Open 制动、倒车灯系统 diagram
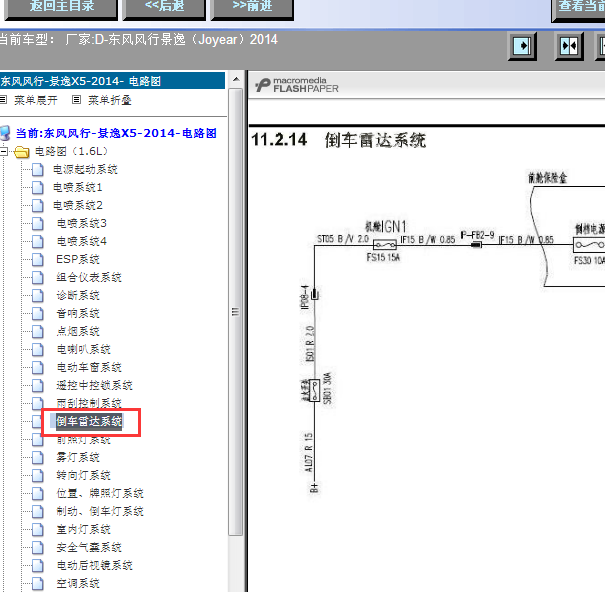Screen dimensions: 605x592 (100, 512)
